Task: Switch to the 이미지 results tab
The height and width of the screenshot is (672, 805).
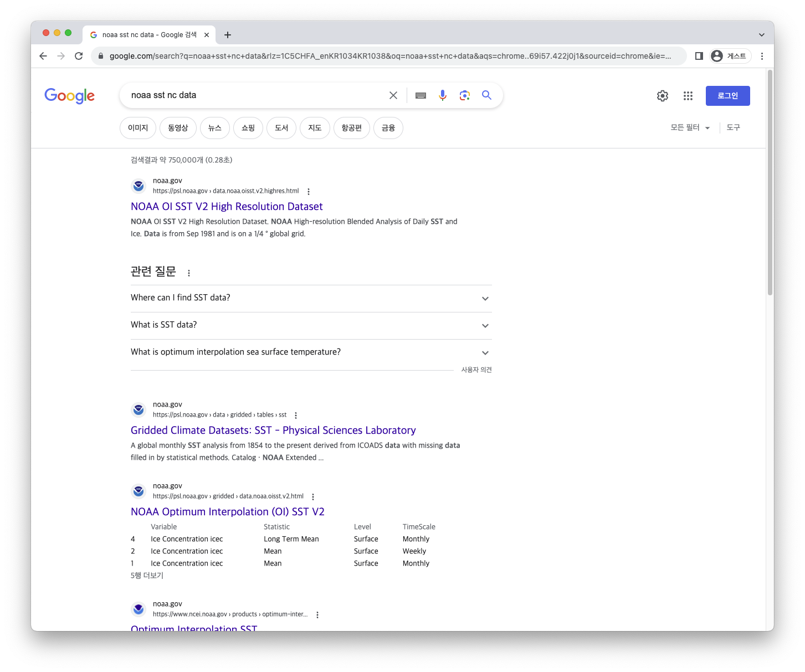Action: click(138, 128)
